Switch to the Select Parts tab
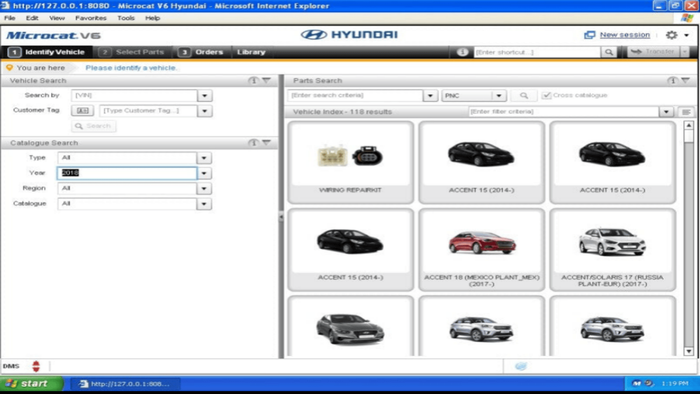700x394 pixels. (132, 52)
